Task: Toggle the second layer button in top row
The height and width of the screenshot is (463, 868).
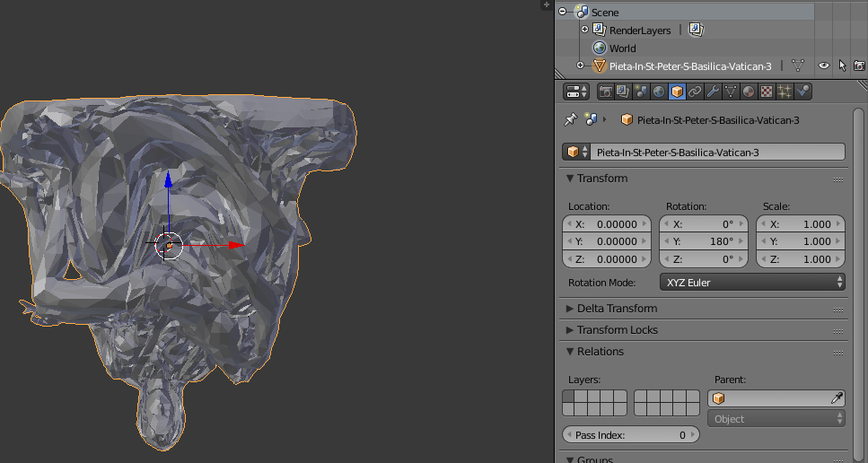Action: 582,397
